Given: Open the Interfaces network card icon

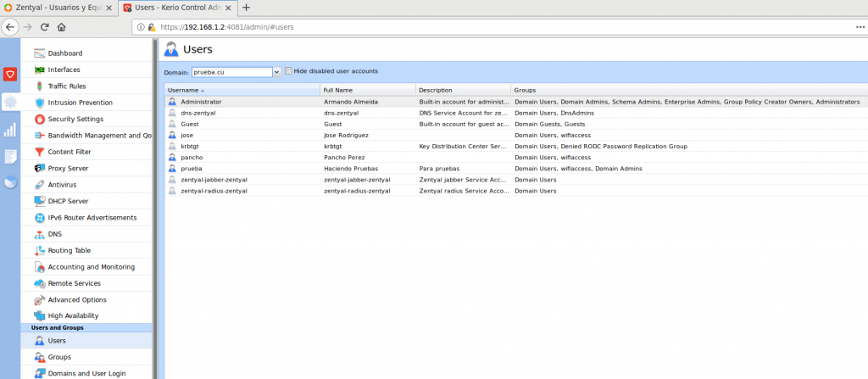Looking at the screenshot, I should 39,70.
